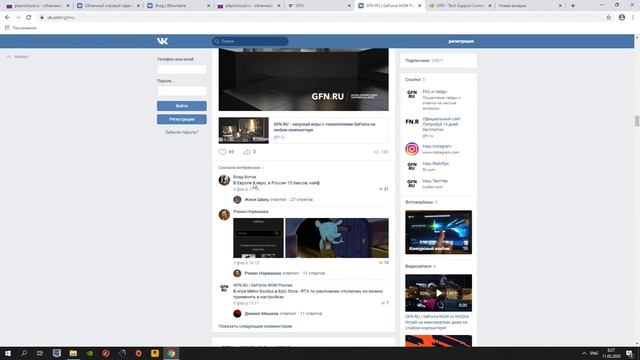Screen dimensions: 640x360
Task: Play the GFN.RU GeForce NOW video
Action: pyautogui.click(x=438, y=293)
